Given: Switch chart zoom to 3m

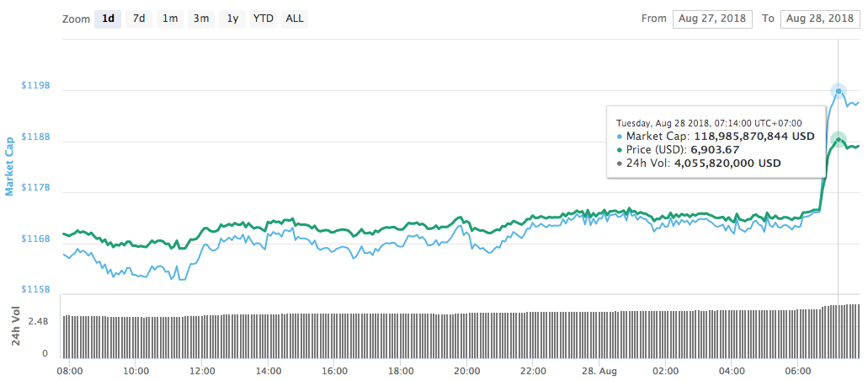Looking at the screenshot, I should click(201, 19).
